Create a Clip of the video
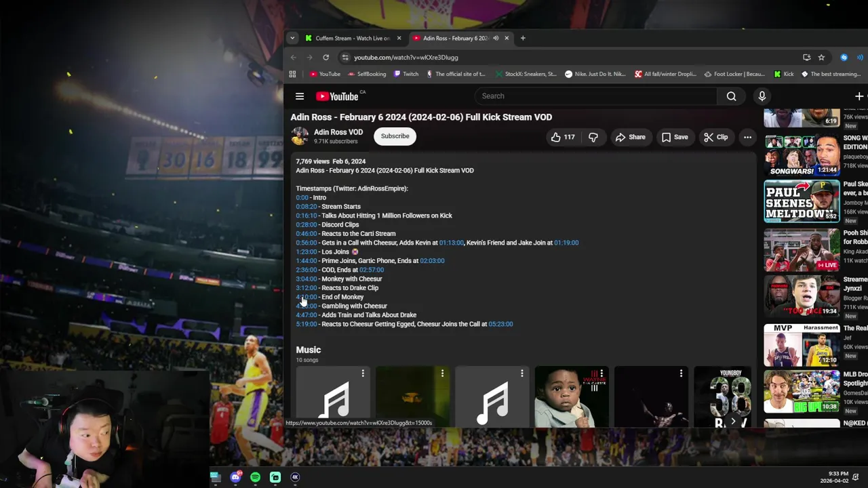This screenshot has height=488, width=868. (x=716, y=137)
